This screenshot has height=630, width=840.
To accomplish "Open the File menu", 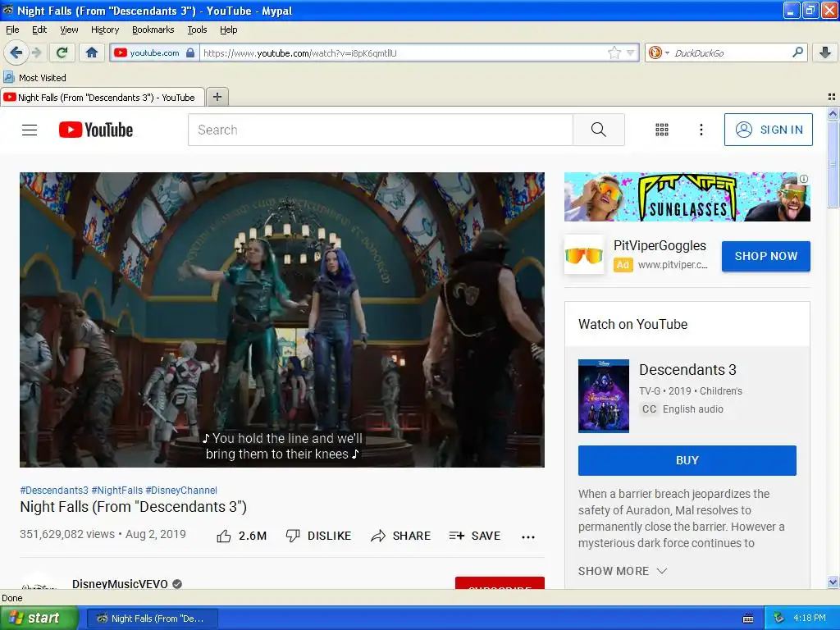I will [12, 30].
